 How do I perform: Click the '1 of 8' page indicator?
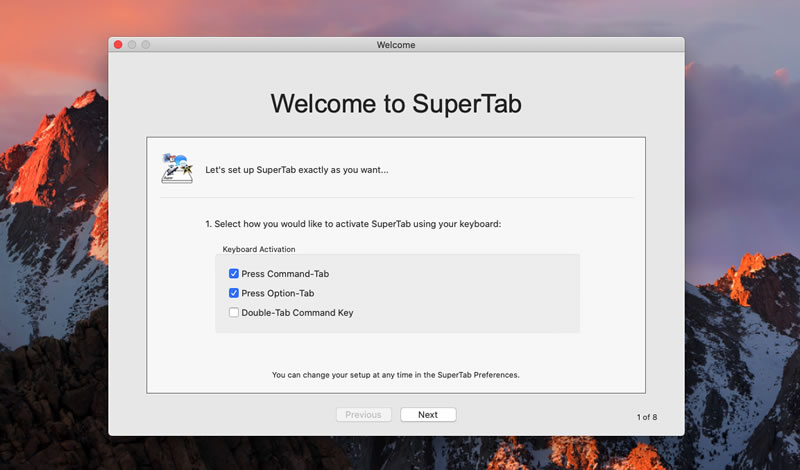(x=647, y=417)
